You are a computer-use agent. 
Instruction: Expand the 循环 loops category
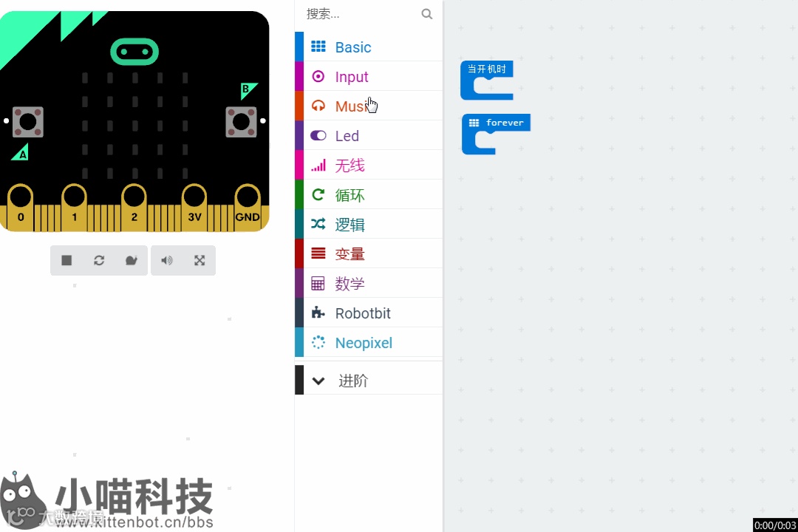369,194
